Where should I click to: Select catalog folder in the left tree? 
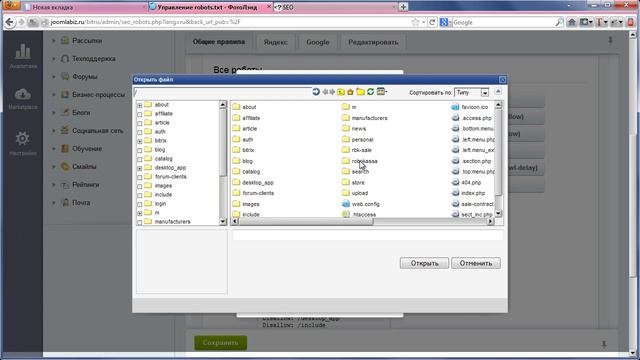click(164, 158)
